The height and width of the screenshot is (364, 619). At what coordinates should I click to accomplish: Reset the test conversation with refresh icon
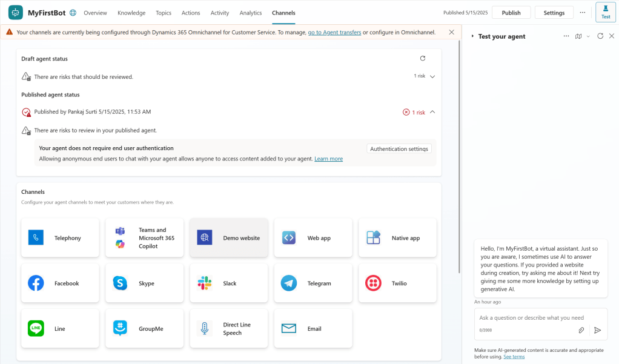point(600,36)
